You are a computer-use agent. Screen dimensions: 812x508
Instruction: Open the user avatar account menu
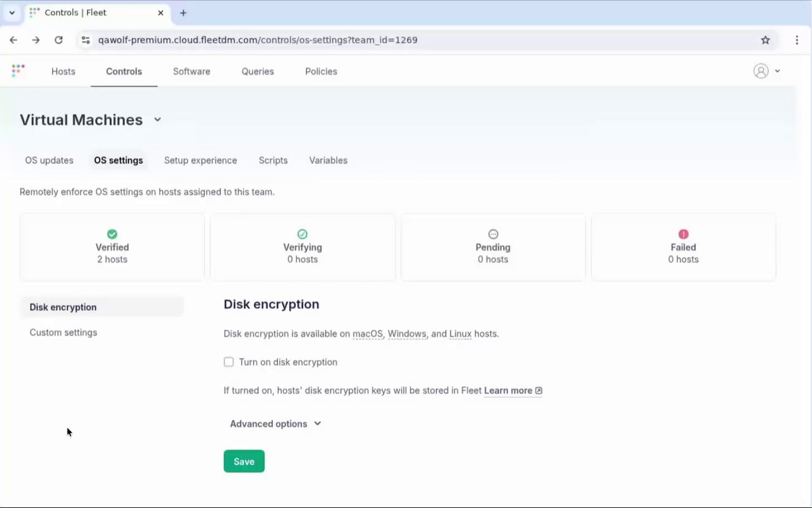coord(761,71)
